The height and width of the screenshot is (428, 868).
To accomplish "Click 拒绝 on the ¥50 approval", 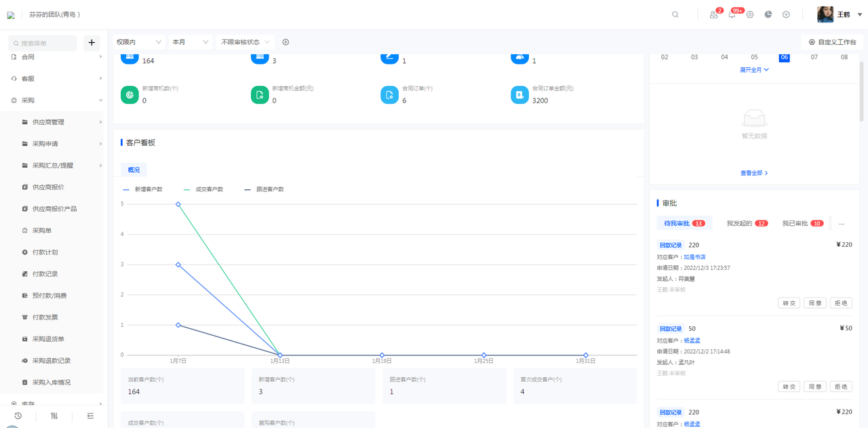I will pyautogui.click(x=841, y=387).
